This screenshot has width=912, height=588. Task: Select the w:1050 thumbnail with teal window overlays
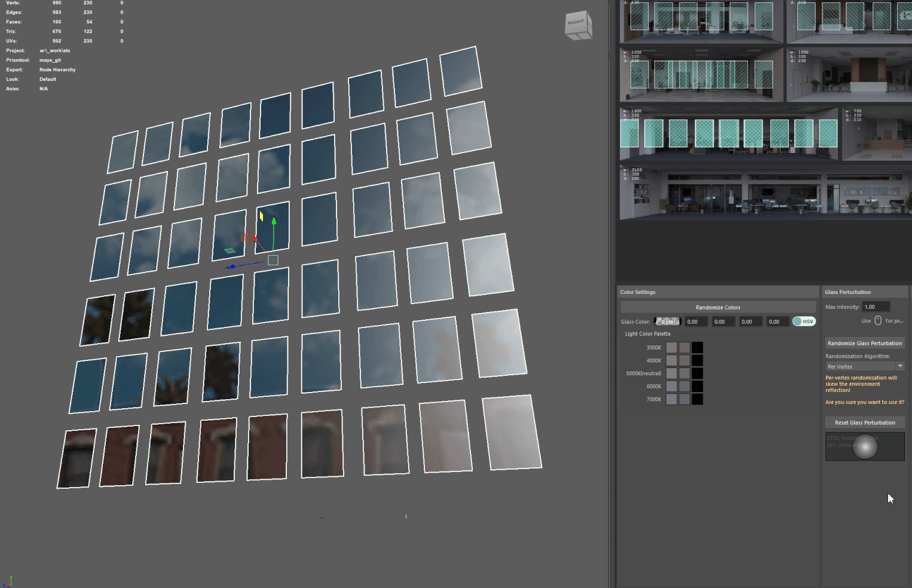[x=702, y=75]
